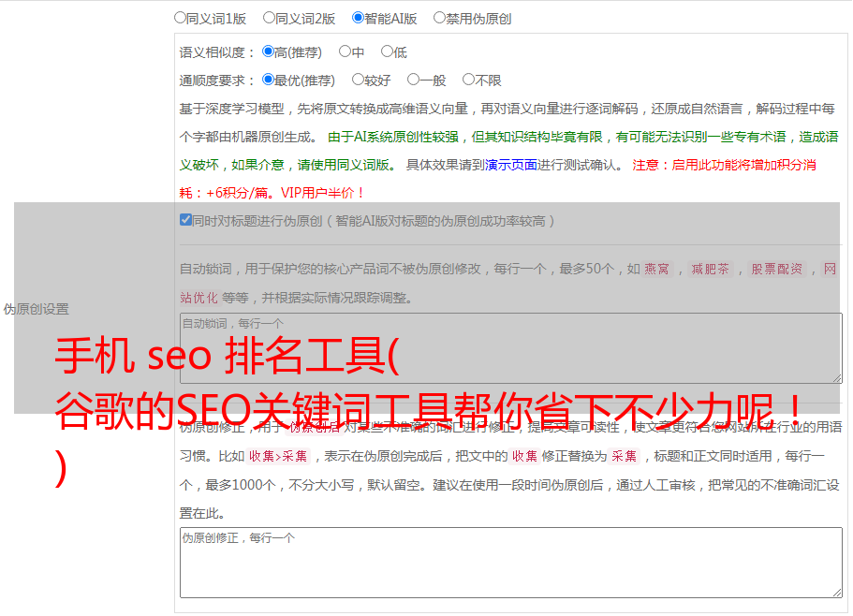Click the example rule 收集>采集
The height and width of the screenshot is (616, 853).
click(x=278, y=456)
